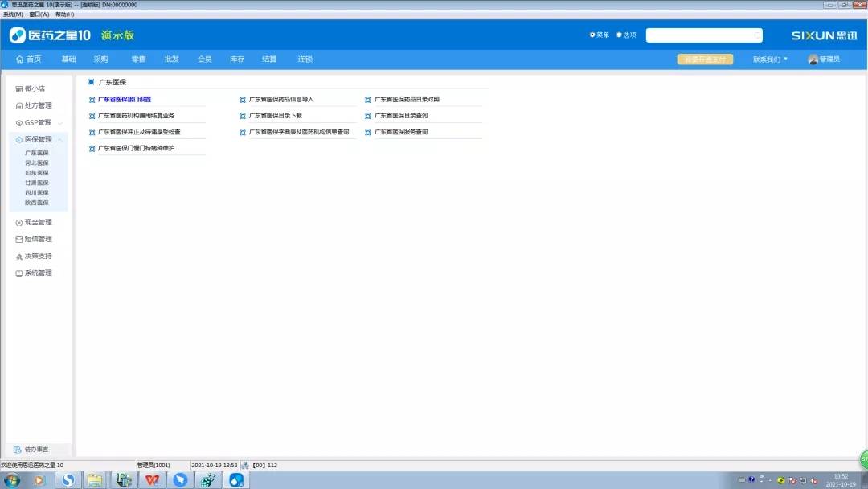This screenshot has width=868, height=489.
Task: Open 短信管理 in the sidebar
Action: click(x=34, y=239)
